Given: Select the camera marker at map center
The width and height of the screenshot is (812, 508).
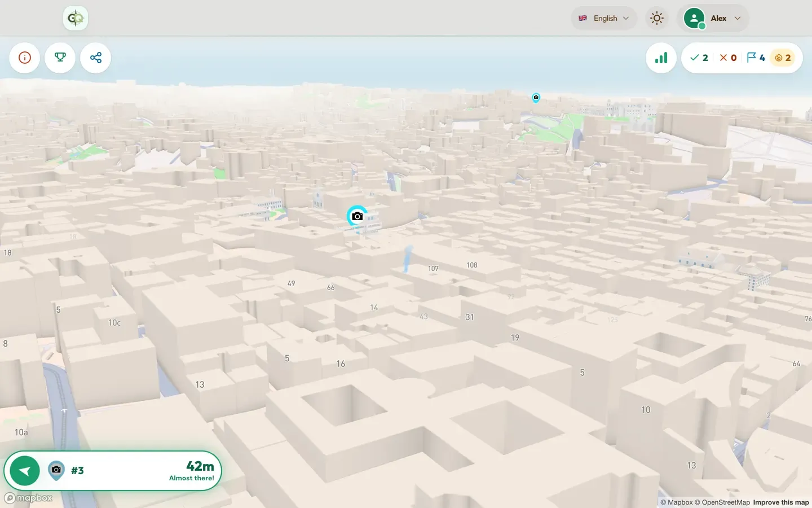Looking at the screenshot, I should [x=357, y=216].
